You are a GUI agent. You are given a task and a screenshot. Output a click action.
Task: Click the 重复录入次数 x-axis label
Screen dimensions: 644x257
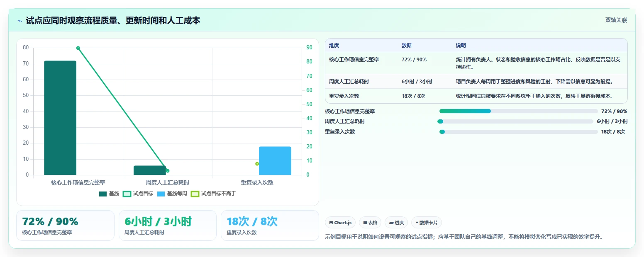coord(257,182)
